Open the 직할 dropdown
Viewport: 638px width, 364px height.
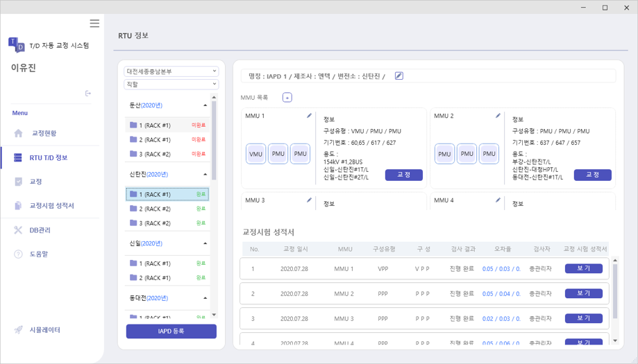click(x=171, y=84)
